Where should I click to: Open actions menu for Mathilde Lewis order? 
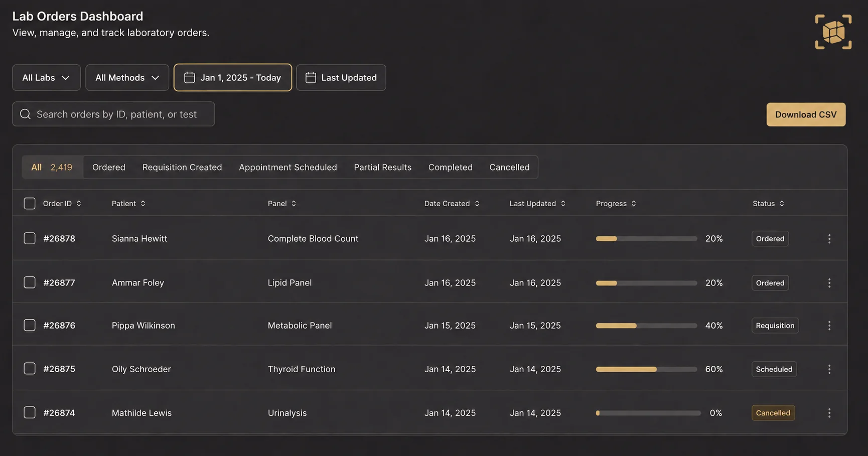click(x=829, y=413)
